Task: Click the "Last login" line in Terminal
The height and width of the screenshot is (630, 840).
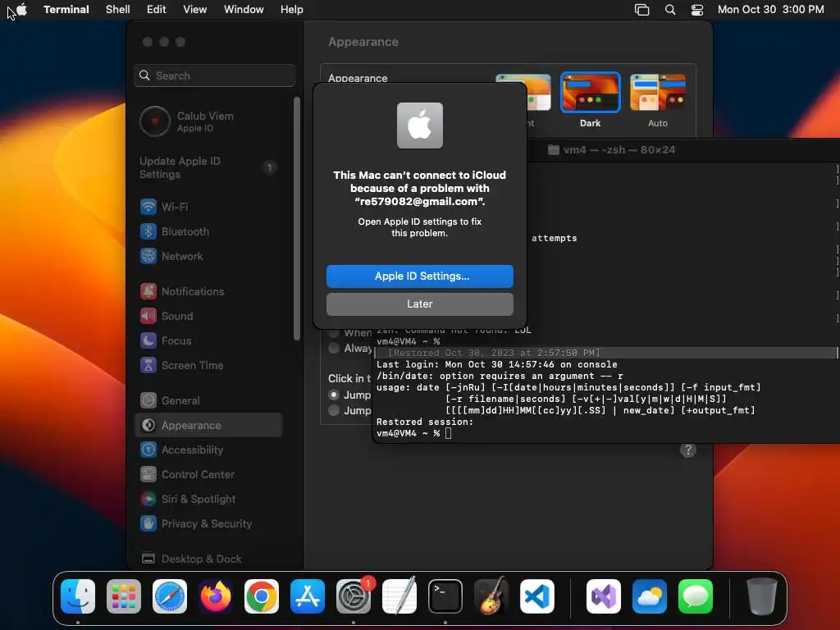Action: 496,364
